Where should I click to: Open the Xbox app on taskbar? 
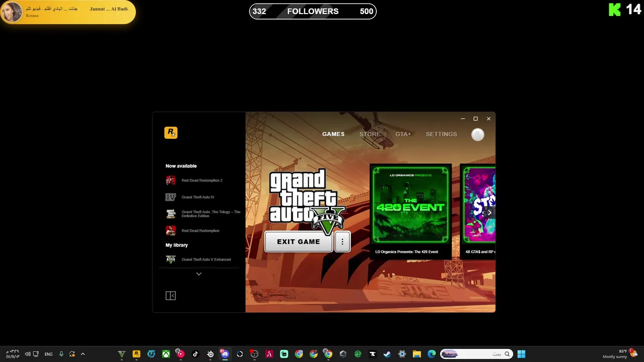tap(166, 354)
